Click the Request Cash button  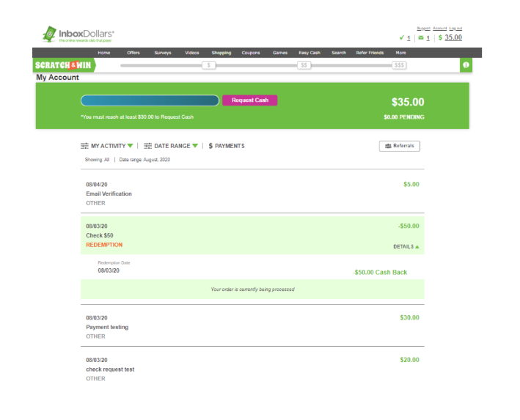[249, 100]
